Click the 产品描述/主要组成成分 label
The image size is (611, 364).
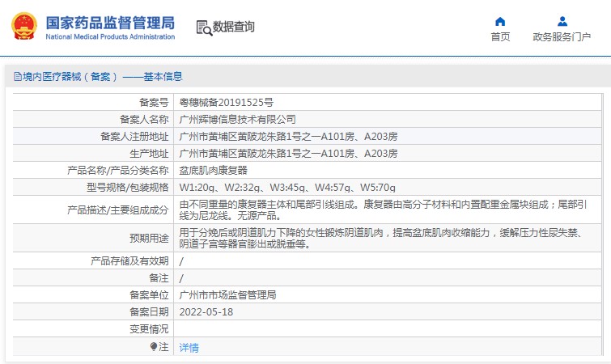point(117,210)
